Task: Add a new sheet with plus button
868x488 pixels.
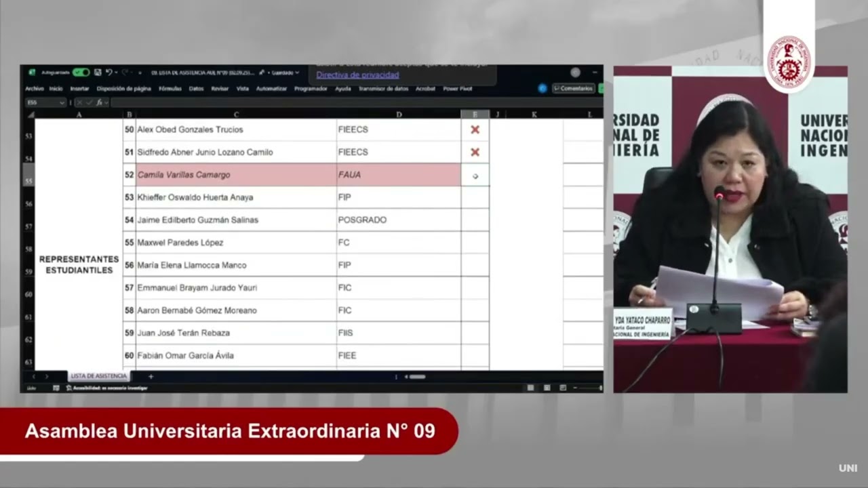Action: 151,376
